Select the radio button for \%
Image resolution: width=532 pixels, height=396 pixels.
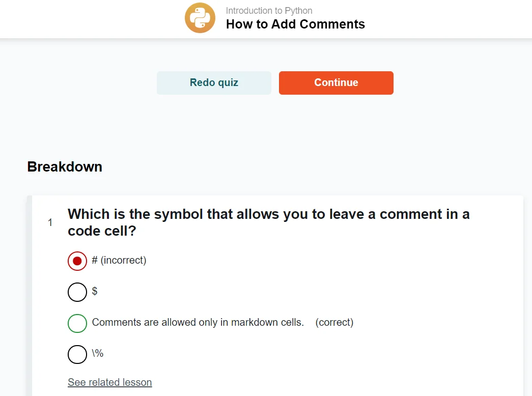[77, 354]
